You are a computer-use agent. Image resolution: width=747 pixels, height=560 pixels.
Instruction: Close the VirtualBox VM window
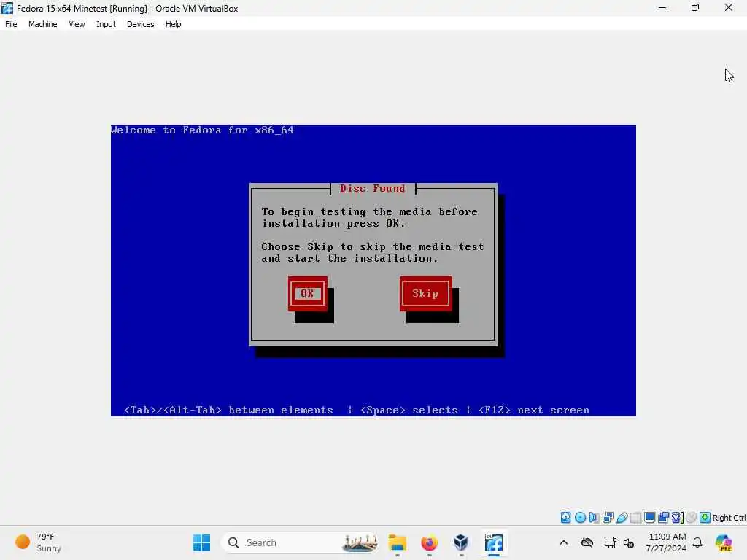pyautogui.click(x=729, y=8)
